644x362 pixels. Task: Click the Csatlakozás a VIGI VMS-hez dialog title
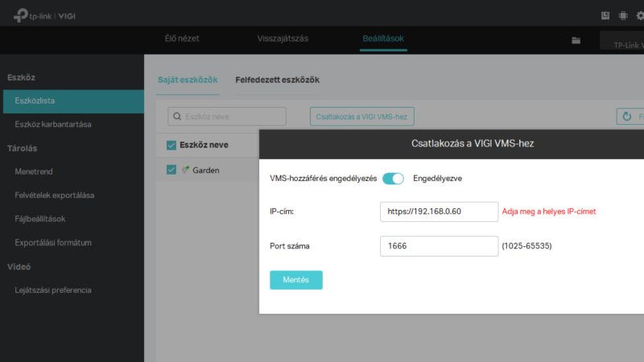coord(473,144)
